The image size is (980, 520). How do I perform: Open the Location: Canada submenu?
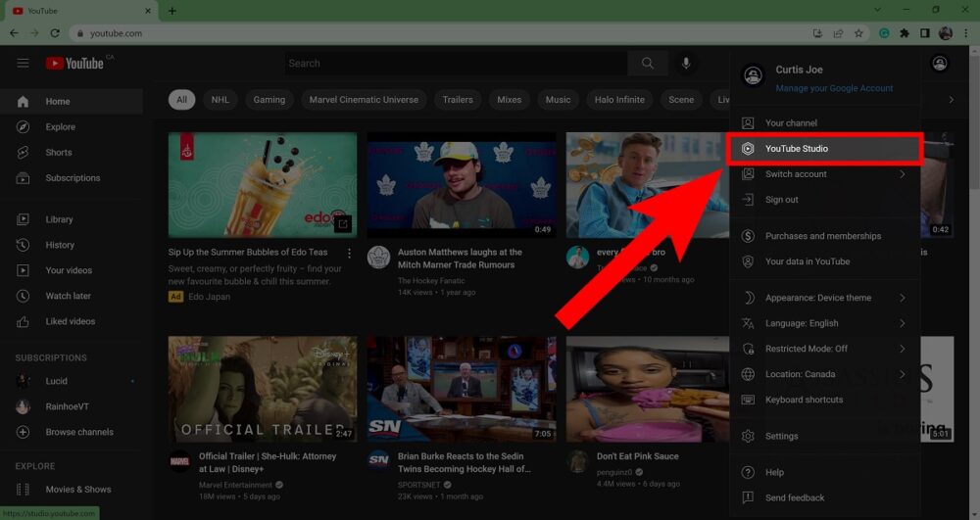[x=823, y=374]
